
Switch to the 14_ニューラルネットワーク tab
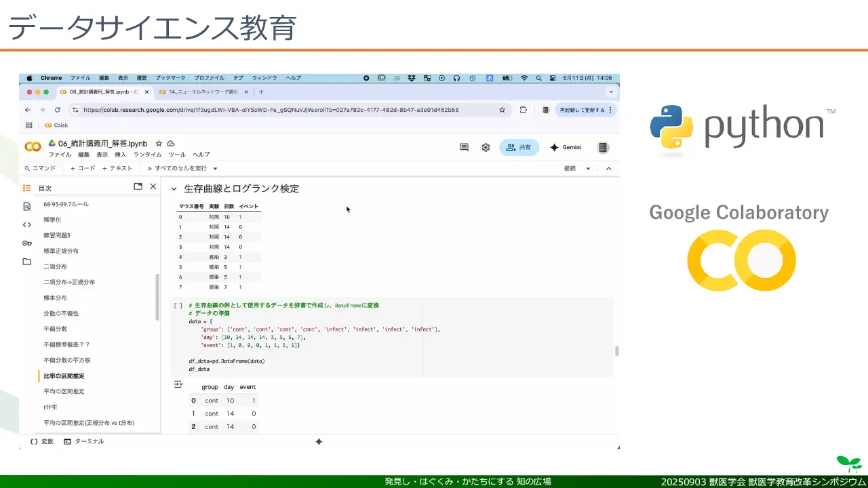click(x=203, y=92)
